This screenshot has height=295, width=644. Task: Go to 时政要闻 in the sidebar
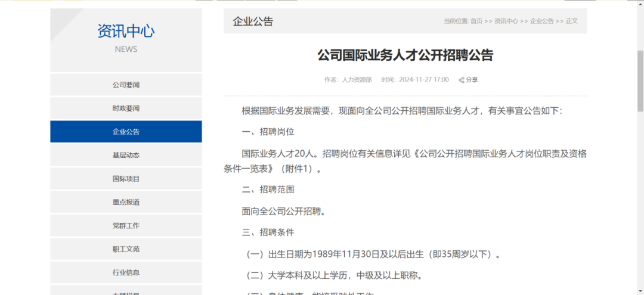[x=126, y=108]
